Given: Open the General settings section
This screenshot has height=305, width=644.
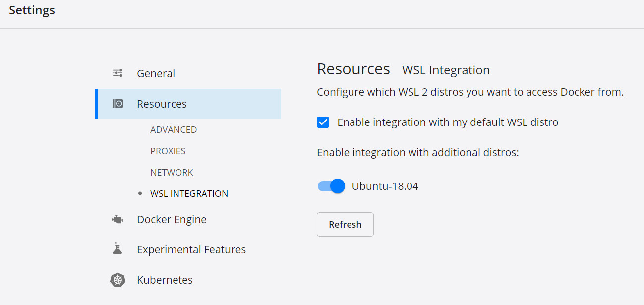Looking at the screenshot, I should click(x=156, y=73).
